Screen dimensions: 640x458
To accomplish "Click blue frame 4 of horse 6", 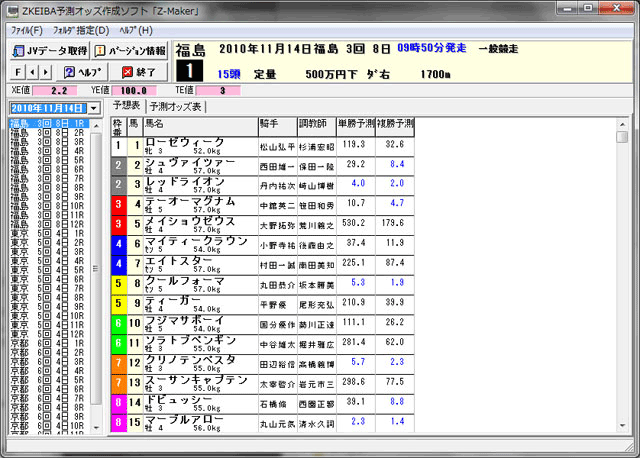I will (x=118, y=244).
